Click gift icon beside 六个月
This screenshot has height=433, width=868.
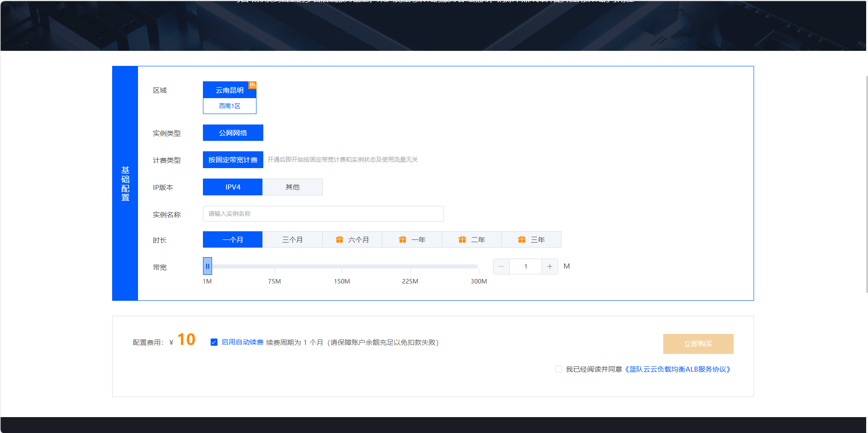point(340,239)
